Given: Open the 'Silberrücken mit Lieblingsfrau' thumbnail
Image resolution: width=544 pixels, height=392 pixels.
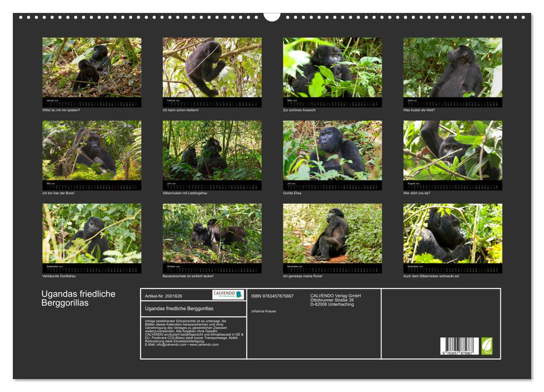Looking at the screenshot, I should coord(212,151).
